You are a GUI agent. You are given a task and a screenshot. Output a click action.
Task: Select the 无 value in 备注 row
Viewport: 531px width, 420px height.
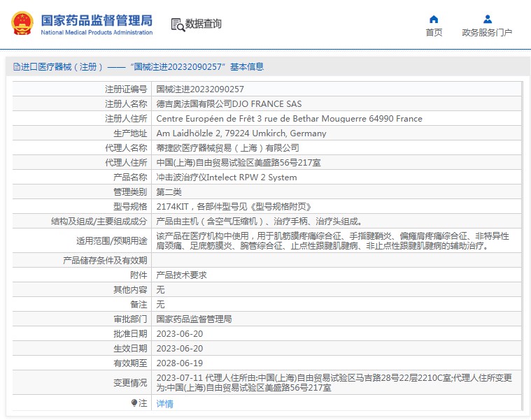point(160,305)
